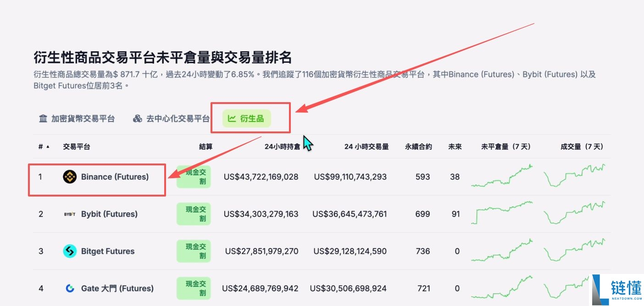Open Bitget 7-day open interest sparkline
This screenshot has height=306, width=644.
coord(502,250)
